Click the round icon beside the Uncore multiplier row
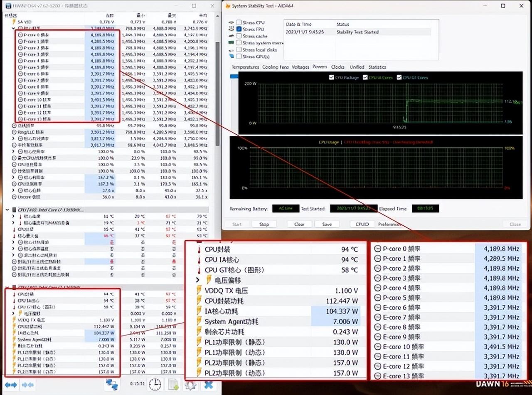532x395 pixels. tap(15, 197)
